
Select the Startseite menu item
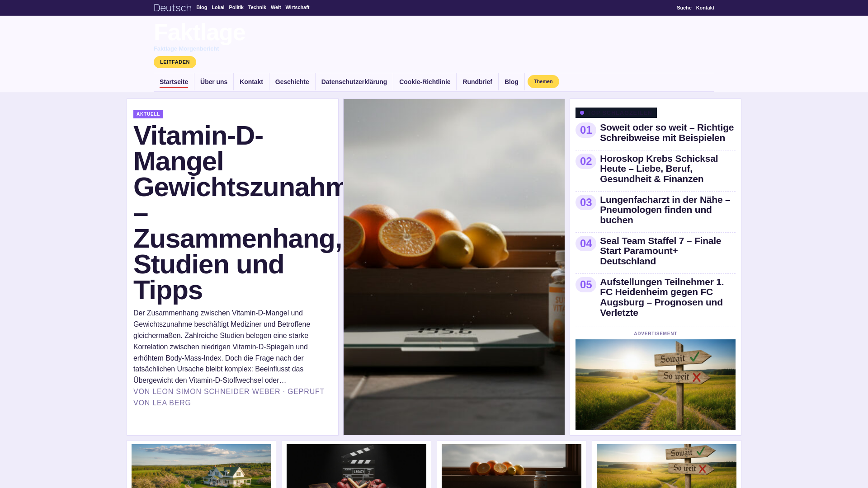pos(174,82)
